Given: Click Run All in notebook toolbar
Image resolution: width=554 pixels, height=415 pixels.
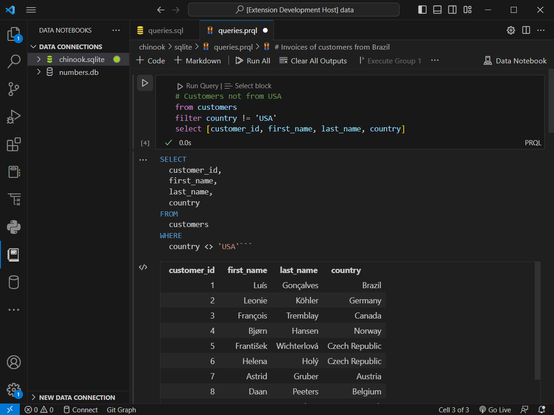Looking at the screenshot, I should [x=253, y=61].
